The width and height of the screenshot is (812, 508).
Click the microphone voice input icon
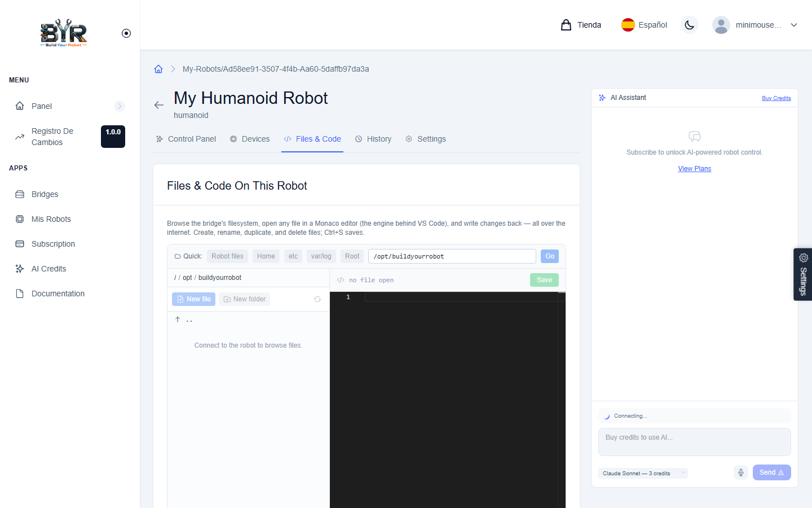[741, 472]
